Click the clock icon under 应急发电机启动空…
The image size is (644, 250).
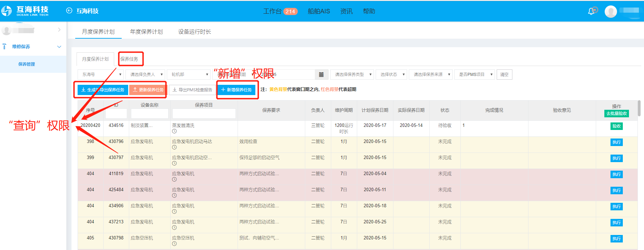click(174, 163)
